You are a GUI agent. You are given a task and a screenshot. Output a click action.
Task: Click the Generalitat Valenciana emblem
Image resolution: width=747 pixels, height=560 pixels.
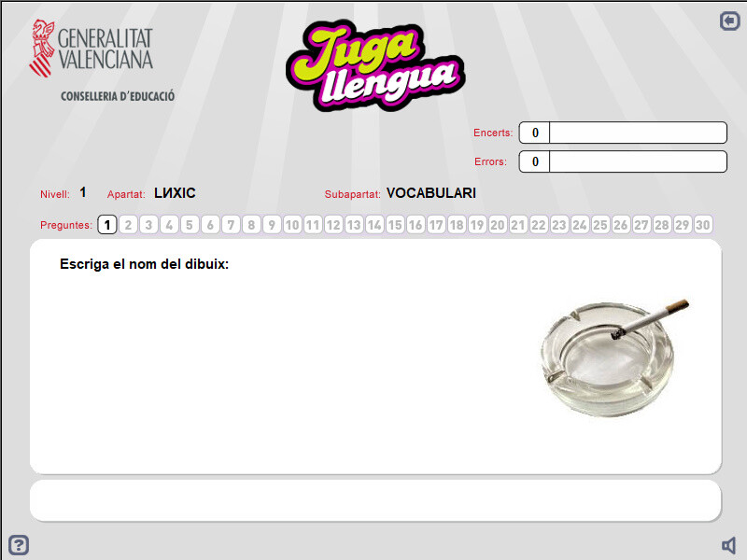pyautogui.click(x=42, y=49)
